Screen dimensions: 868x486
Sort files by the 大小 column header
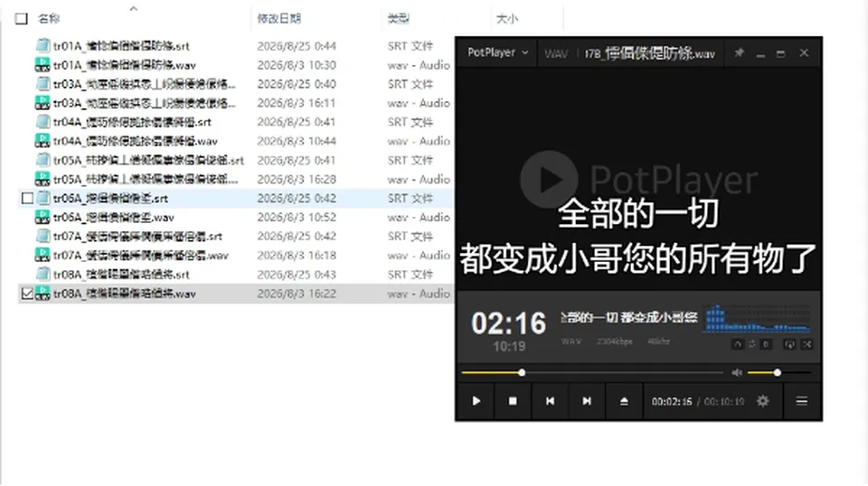(x=507, y=19)
